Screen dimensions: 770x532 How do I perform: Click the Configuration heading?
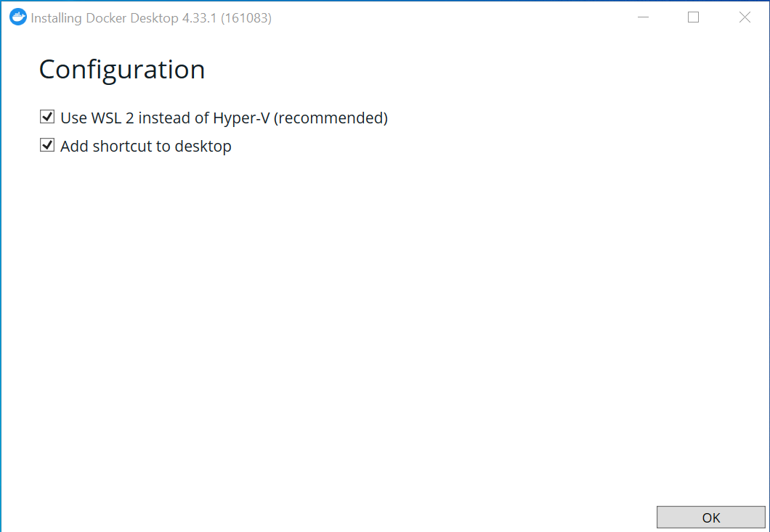[x=121, y=70]
